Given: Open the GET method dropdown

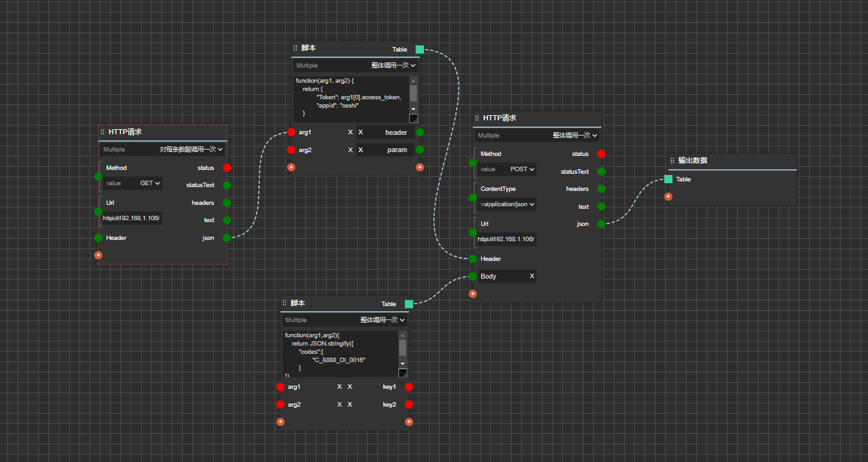Looking at the screenshot, I should 150,183.
